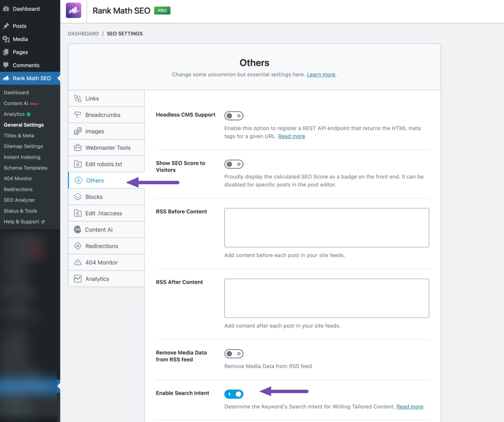504x422 pixels.
Task: Click the Webmaster Tools briefcase icon
Action: tap(77, 148)
